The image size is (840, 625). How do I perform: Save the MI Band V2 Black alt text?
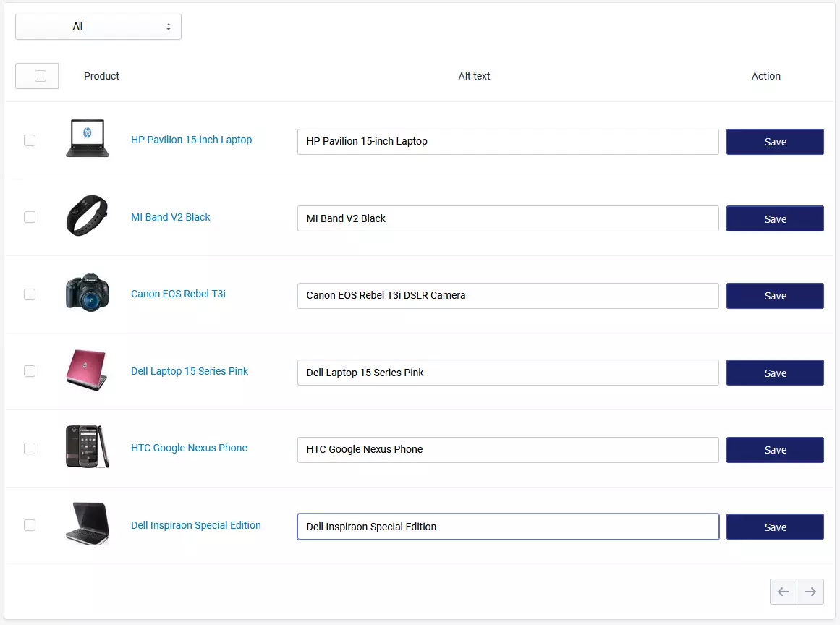tap(775, 218)
